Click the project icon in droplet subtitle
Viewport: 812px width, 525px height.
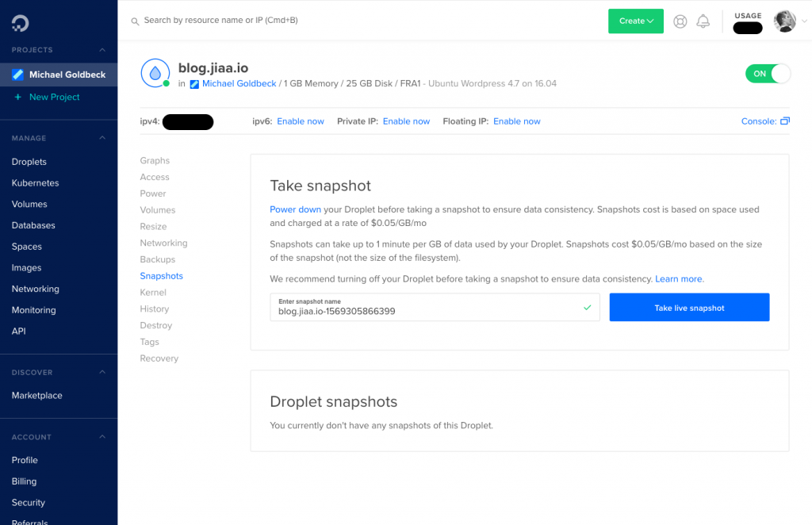[194, 84]
